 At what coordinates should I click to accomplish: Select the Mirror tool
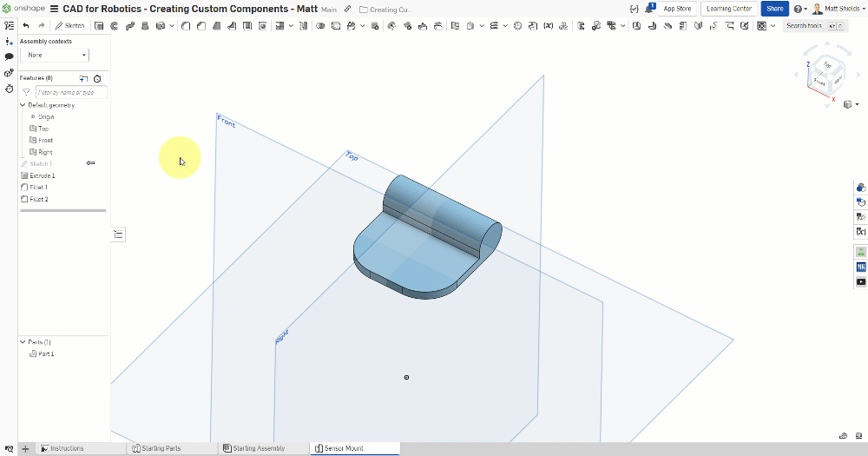coord(303,26)
